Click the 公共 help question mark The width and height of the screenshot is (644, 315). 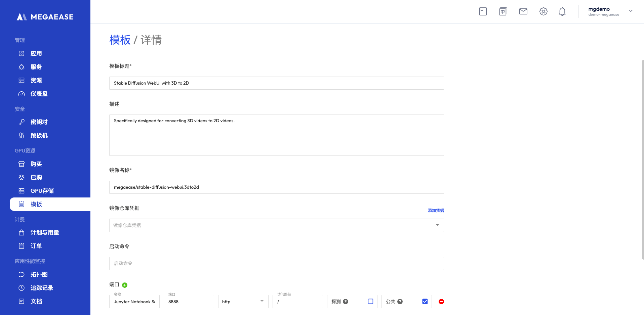click(x=400, y=302)
